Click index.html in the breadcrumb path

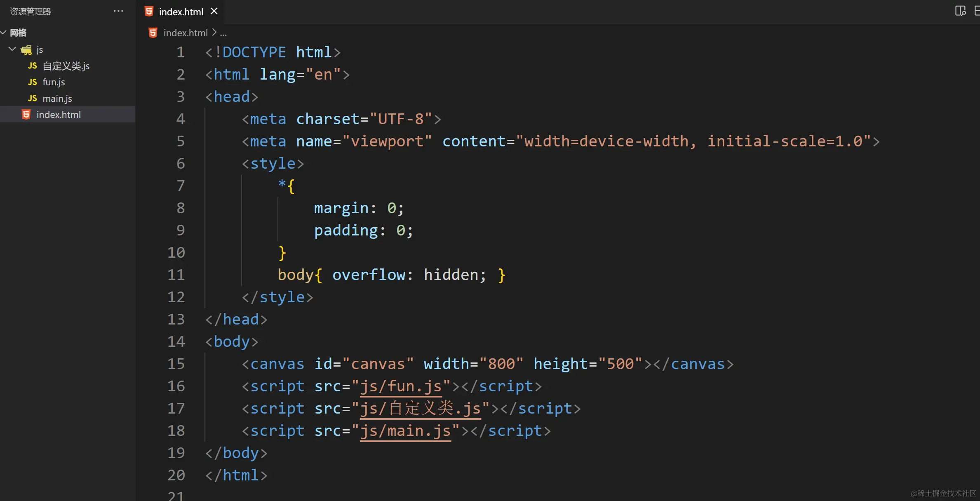185,33
